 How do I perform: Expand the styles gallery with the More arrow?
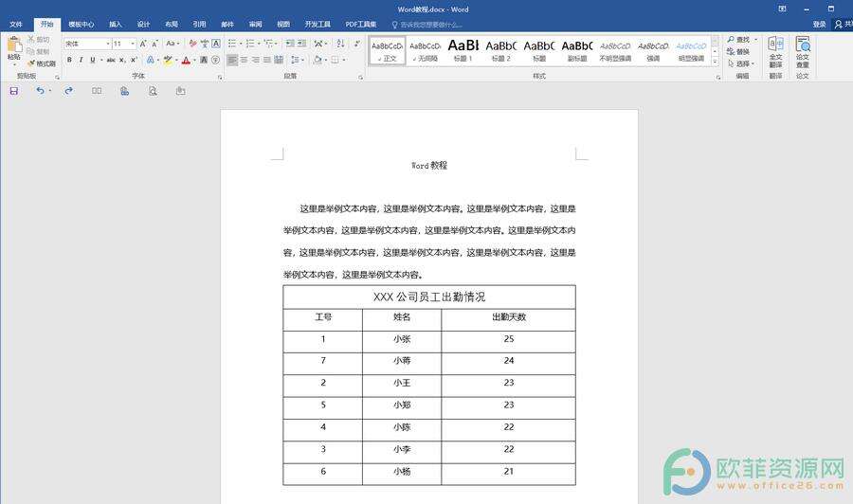pos(715,63)
